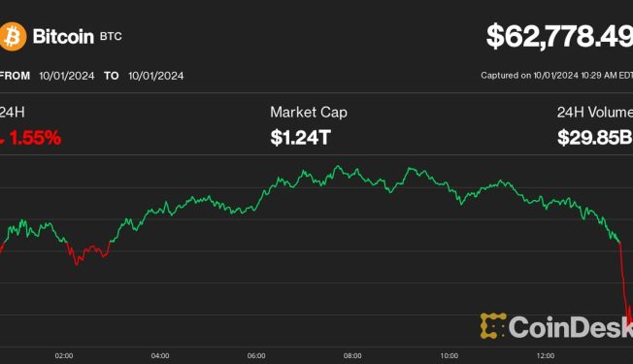Click the 24H Volume label

click(x=595, y=113)
